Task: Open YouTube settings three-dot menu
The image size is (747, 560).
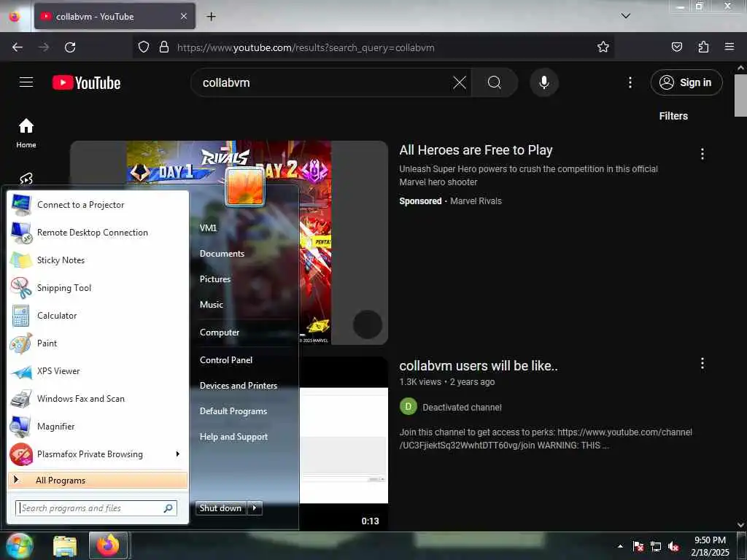Action: tap(630, 82)
